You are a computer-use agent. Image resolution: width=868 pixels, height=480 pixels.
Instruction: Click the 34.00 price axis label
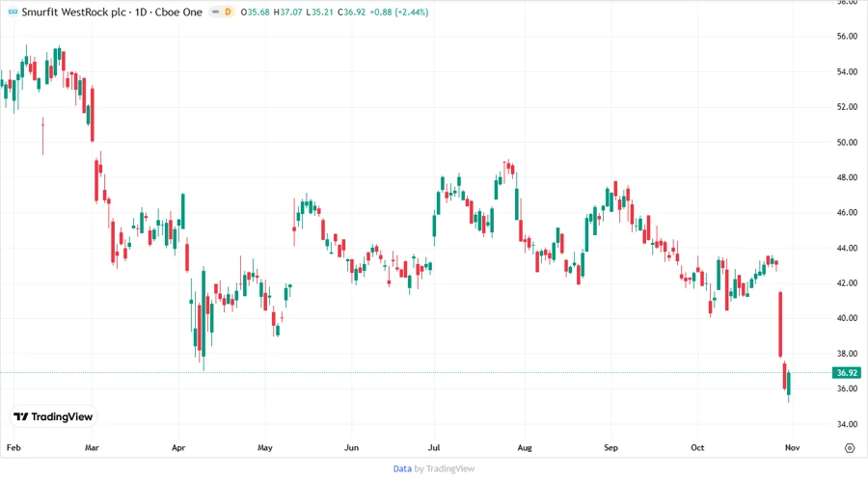(847, 424)
